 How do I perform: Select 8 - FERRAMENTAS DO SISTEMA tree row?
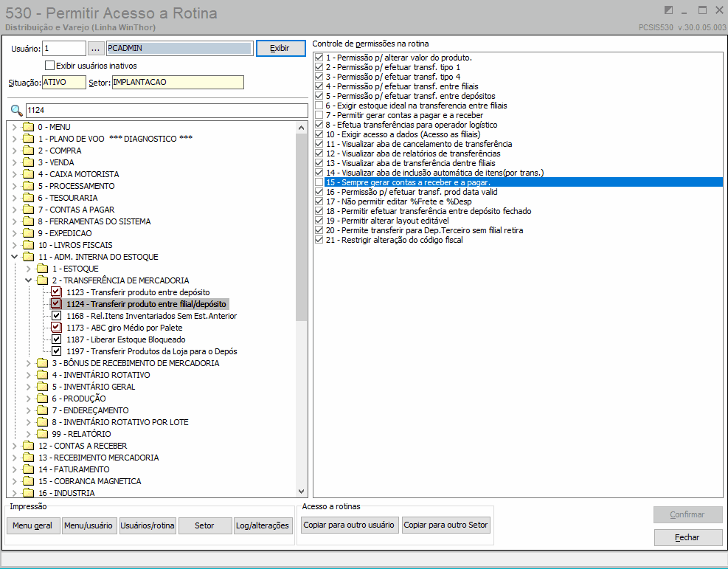coord(94,221)
